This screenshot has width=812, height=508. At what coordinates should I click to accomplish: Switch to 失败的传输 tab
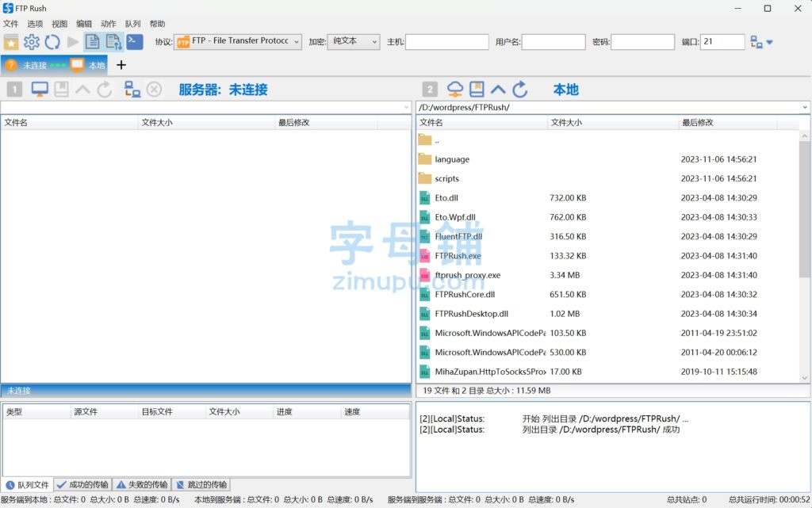[x=142, y=485]
